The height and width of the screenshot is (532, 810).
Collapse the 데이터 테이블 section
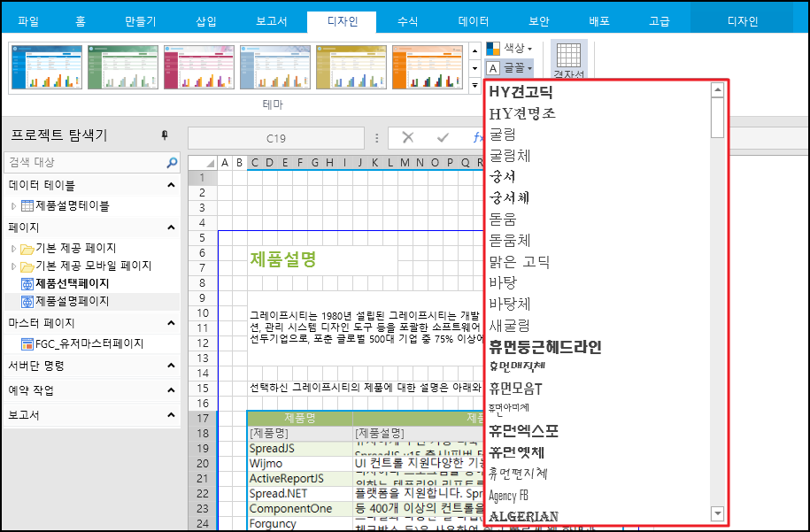coord(171,185)
